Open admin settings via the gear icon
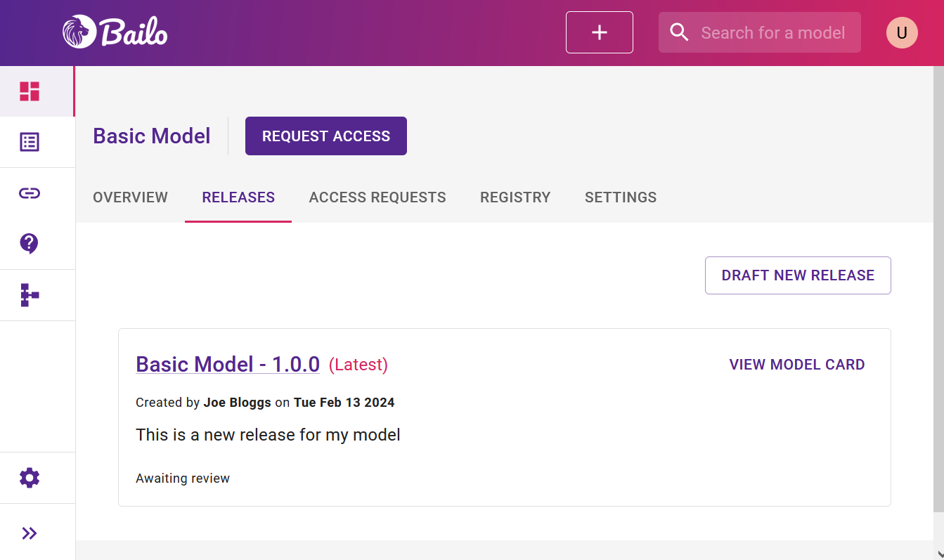The width and height of the screenshot is (944, 560). (x=29, y=477)
